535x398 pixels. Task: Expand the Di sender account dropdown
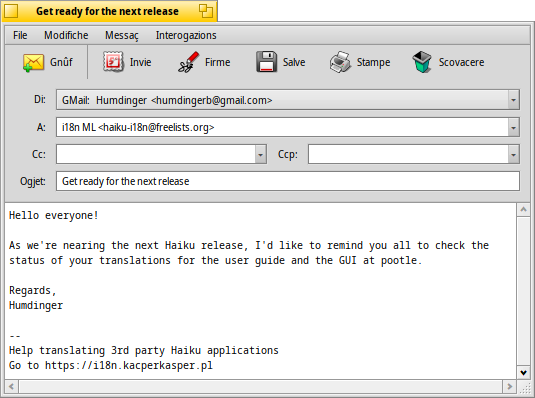pos(513,100)
